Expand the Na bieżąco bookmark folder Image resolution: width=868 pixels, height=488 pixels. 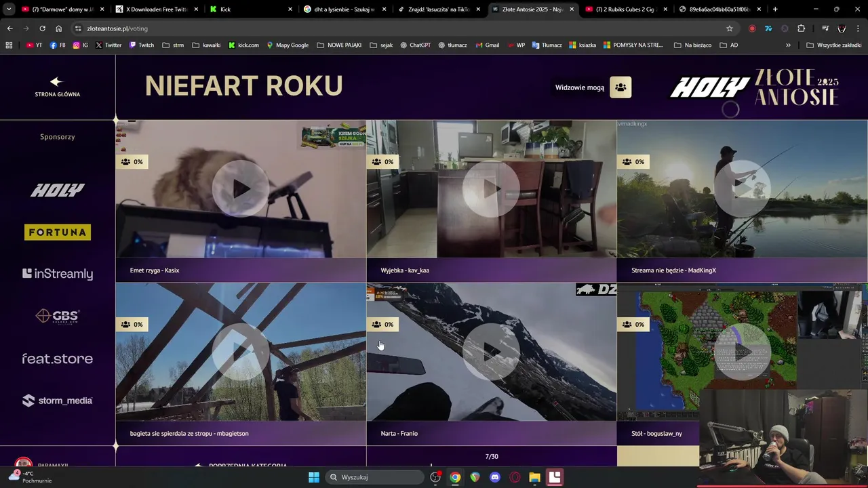(x=692, y=45)
